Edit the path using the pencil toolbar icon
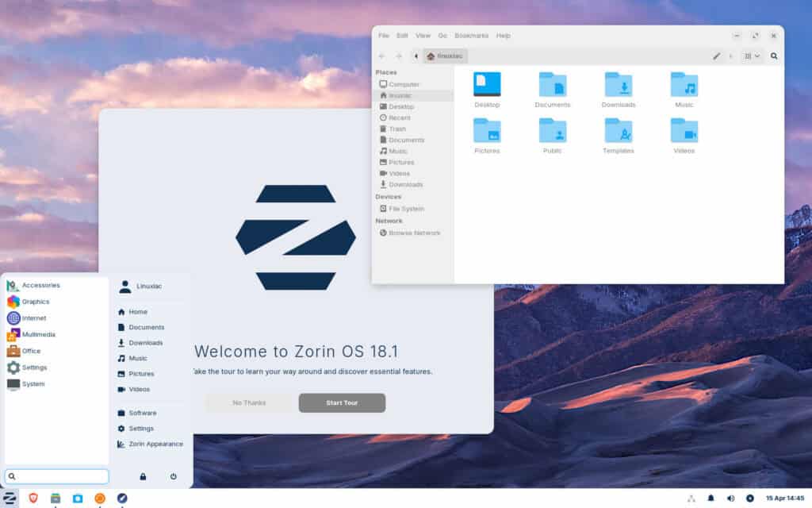 [716, 56]
